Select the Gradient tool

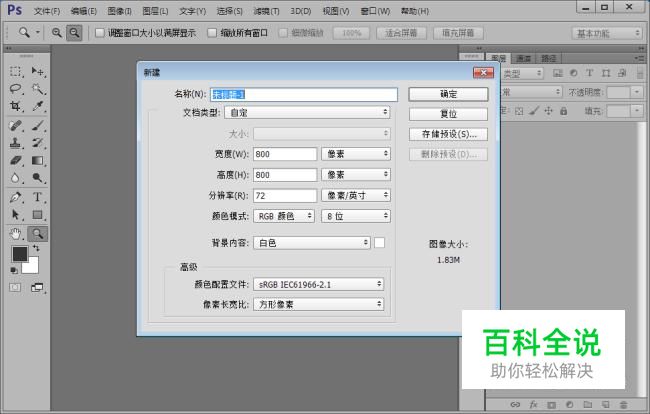point(38,160)
